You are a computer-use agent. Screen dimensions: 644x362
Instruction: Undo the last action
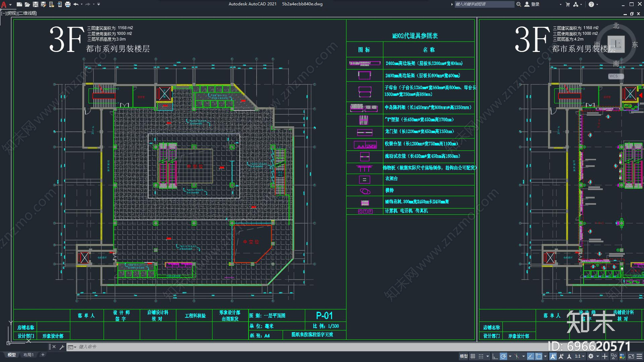(76, 4)
